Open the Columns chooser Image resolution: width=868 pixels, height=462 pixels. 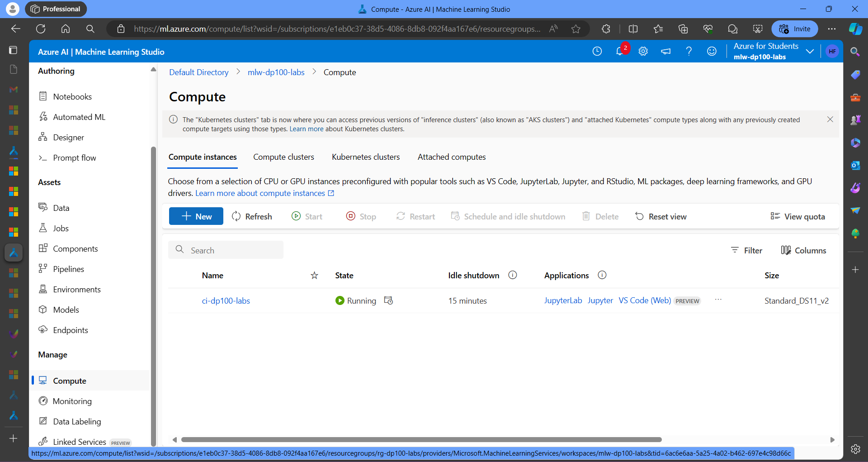(803, 250)
